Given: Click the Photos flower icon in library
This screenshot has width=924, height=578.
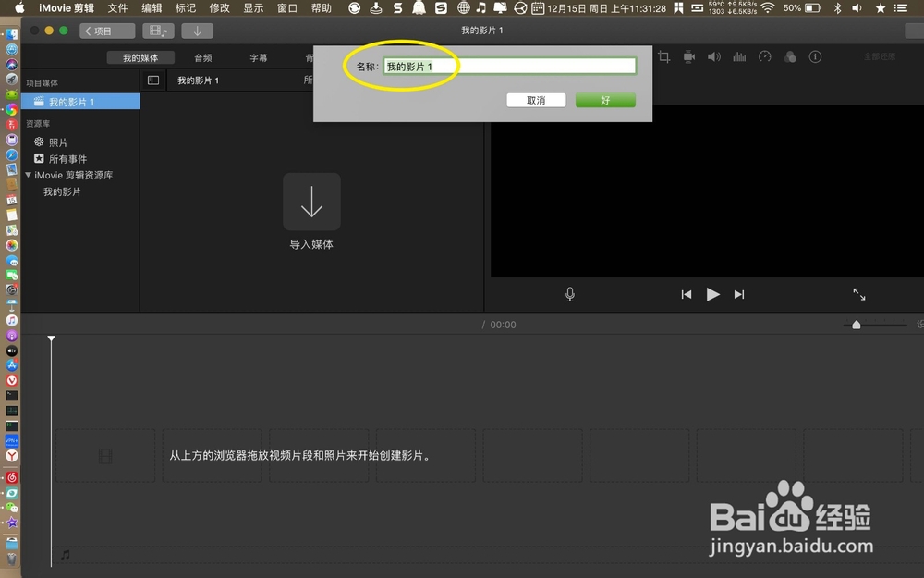Looking at the screenshot, I should (39, 141).
